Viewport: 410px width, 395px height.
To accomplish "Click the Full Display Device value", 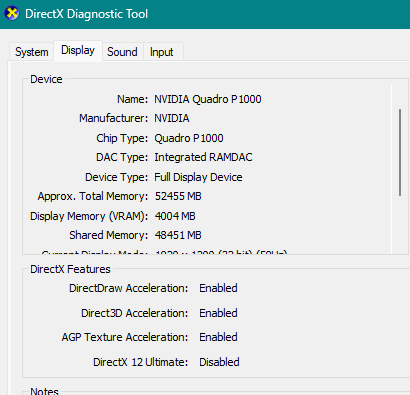I will click(198, 177).
